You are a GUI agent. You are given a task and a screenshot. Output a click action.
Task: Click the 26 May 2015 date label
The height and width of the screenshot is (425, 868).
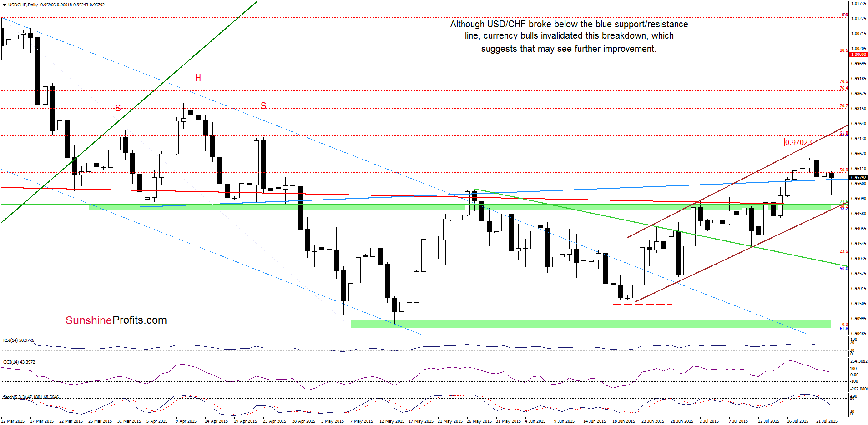tap(479, 421)
